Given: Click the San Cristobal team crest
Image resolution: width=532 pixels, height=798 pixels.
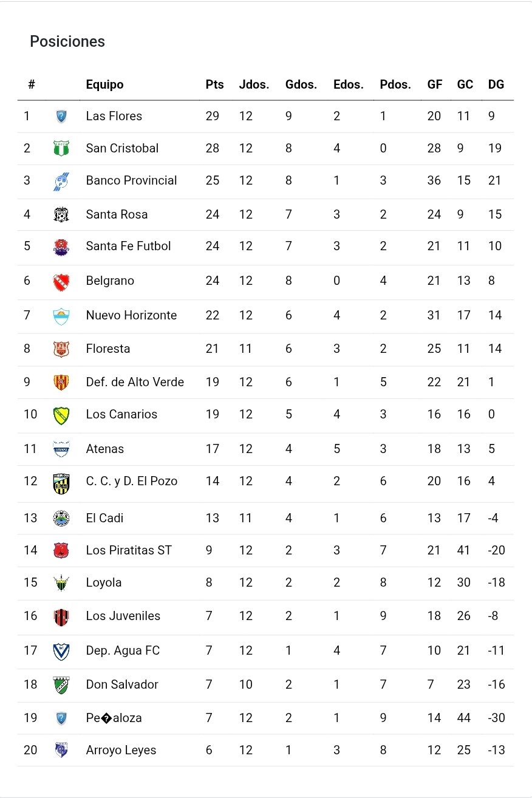Looking at the screenshot, I should (x=61, y=148).
